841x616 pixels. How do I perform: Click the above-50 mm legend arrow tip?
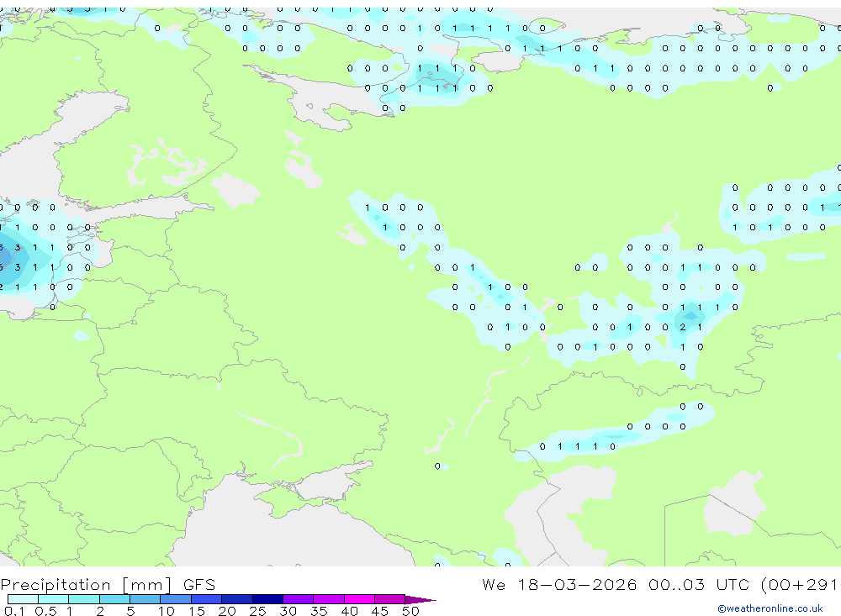420,600
